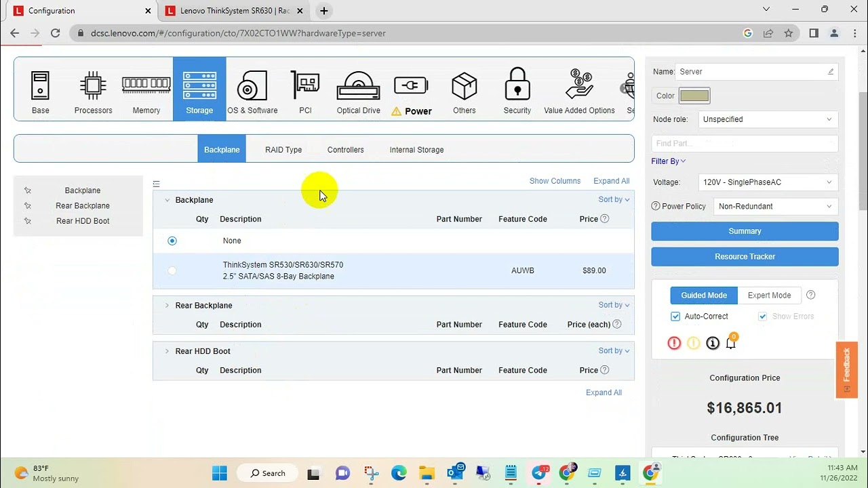
Task: Click the Color swatch
Action: pyautogui.click(x=694, y=96)
